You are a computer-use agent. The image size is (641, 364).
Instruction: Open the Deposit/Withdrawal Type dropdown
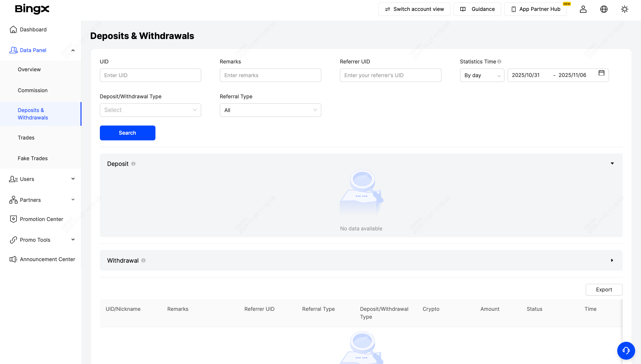pos(150,110)
